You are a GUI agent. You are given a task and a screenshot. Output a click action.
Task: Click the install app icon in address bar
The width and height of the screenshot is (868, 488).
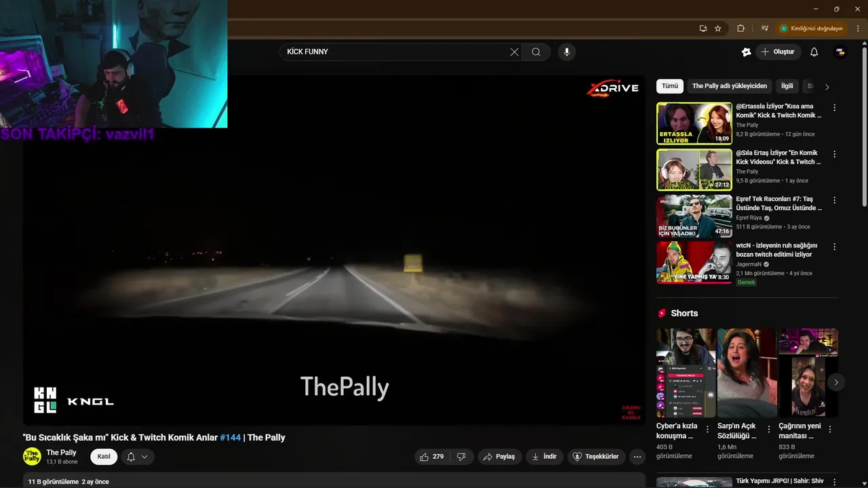[x=703, y=28]
